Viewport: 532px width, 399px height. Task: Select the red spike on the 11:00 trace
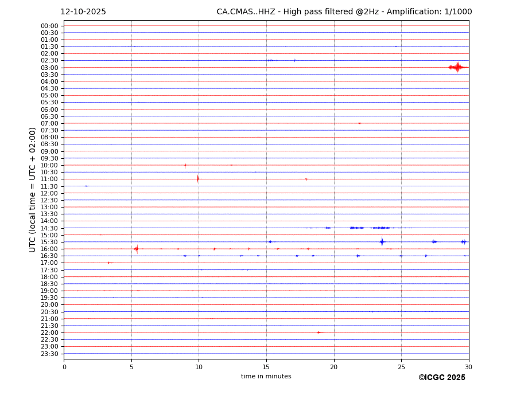(x=197, y=179)
